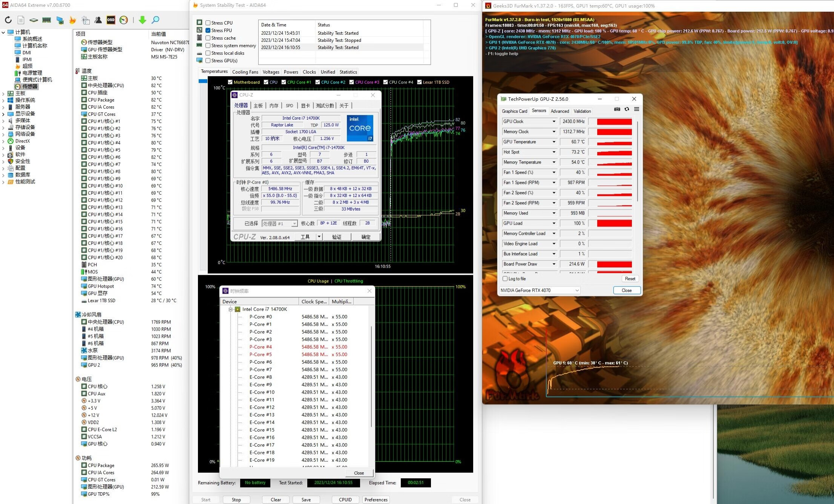Open the OSD panel icon in AIDA64 toolbar
The image size is (834, 504).
click(x=111, y=20)
